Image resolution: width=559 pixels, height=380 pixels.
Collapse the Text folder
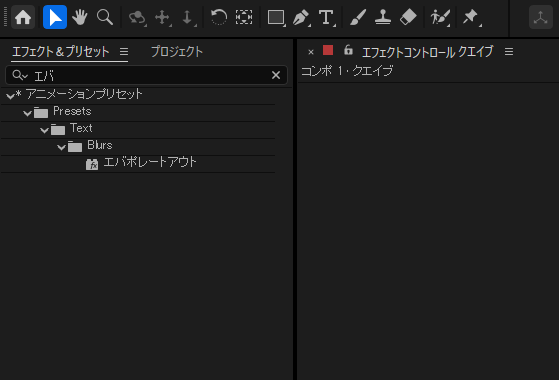[45, 130]
